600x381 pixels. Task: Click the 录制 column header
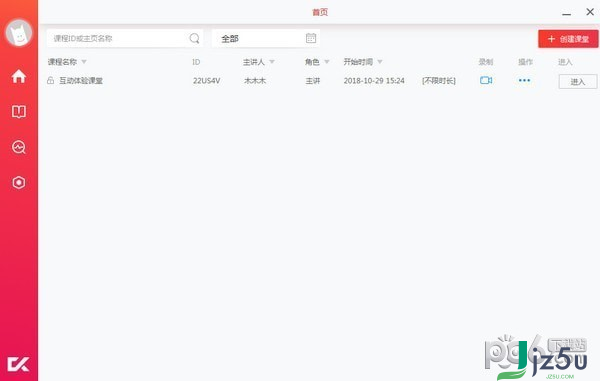[486, 62]
